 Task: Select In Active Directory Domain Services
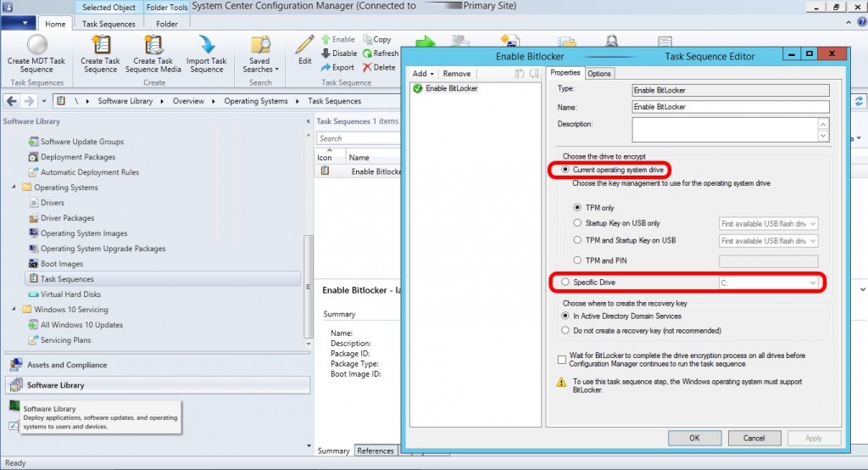coord(565,316)
